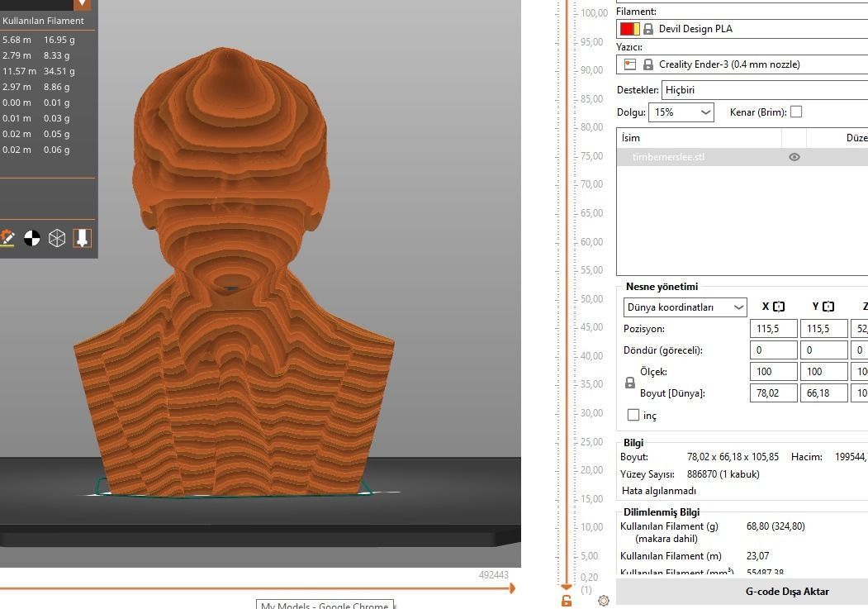Click the 'Dilimlenmiş Bilgi' section title
The image size is (868, 609).
coord(662,512)
